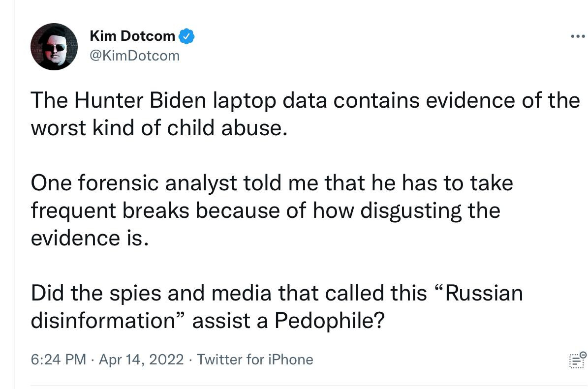Screen dimensions: 588x389
Task: Select the phrase "worst kind of child abuse."
Action: click(159, 128)
